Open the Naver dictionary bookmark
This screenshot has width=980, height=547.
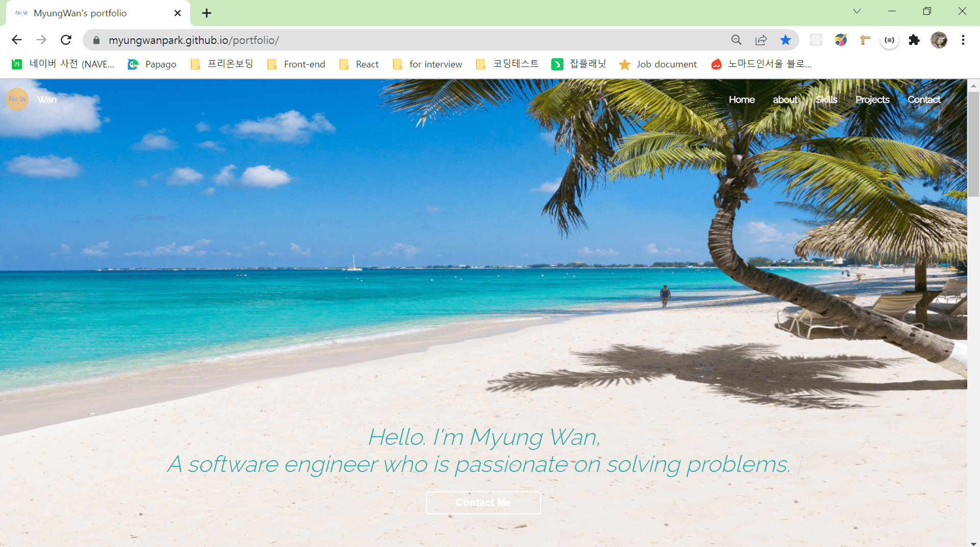point(63,64)
